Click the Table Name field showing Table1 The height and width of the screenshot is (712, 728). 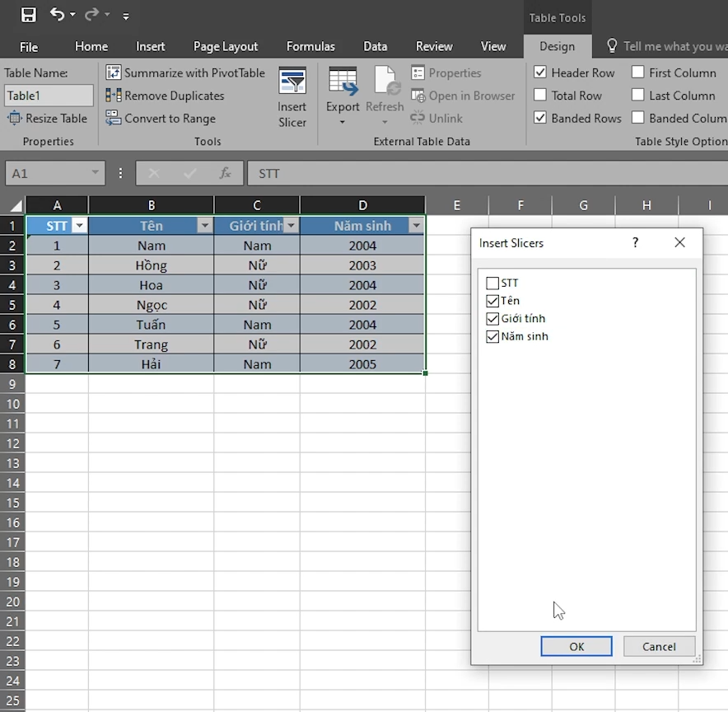coord(48,95)
